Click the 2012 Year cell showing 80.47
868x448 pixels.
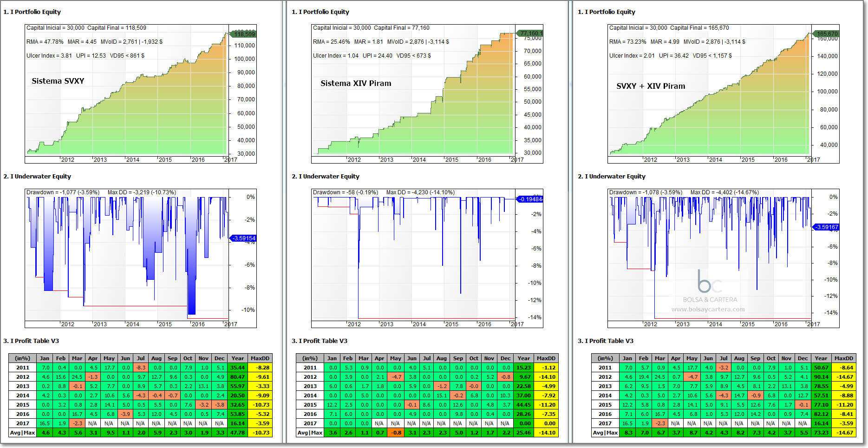point(238,377)
